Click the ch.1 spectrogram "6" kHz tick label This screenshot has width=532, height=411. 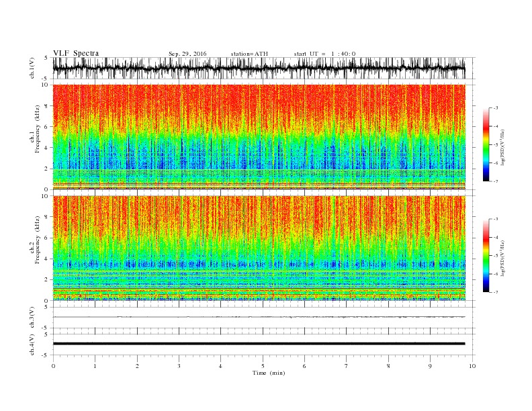pos(46,126)
